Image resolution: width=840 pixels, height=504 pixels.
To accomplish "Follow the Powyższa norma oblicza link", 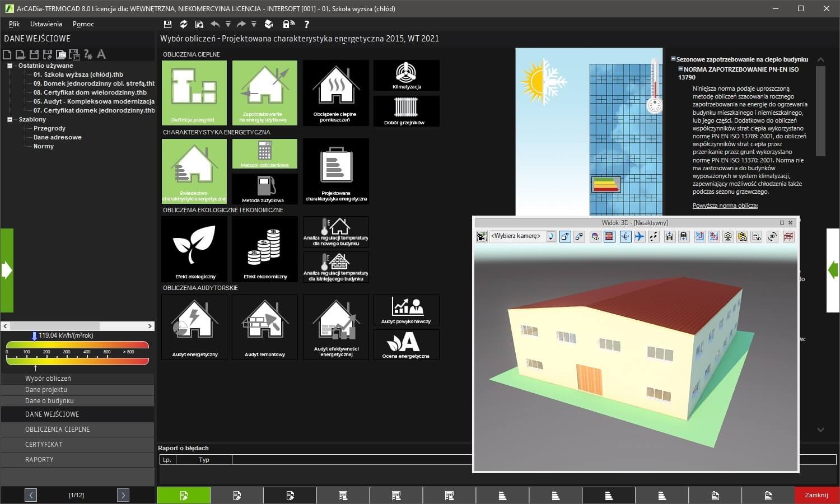I will [x=725, y=206].
